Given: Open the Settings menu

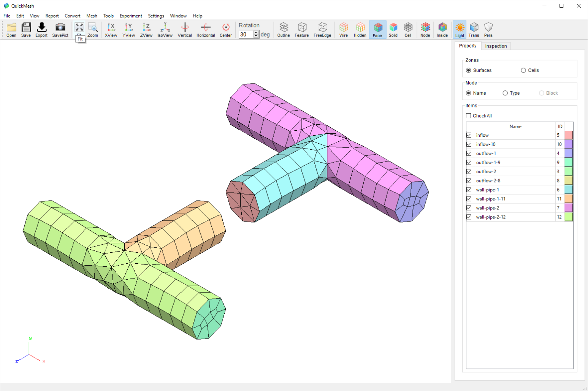Looking at the screenshot, I should 156,16.
